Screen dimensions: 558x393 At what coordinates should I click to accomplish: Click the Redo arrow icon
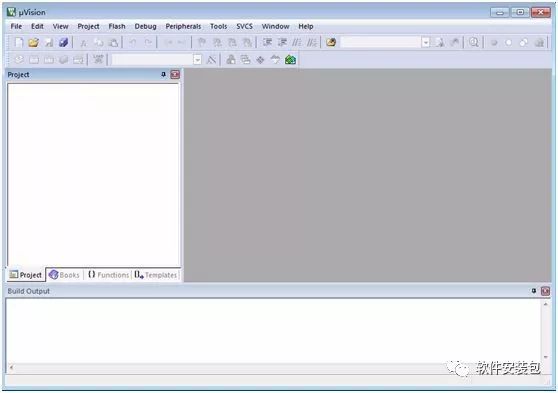148,43
